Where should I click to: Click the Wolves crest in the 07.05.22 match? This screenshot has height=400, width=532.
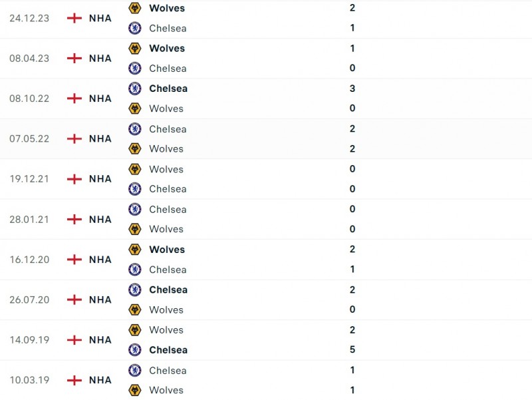(x=134, y=148)
